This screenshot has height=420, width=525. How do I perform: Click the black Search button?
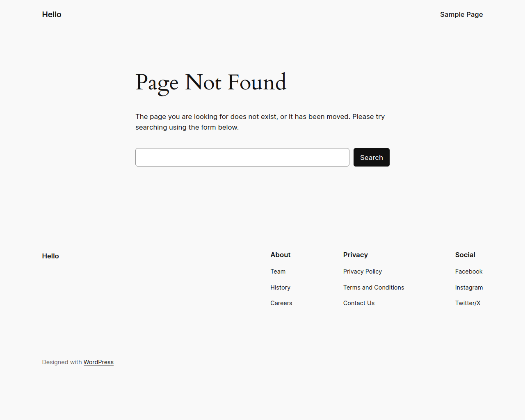[372, 157]
